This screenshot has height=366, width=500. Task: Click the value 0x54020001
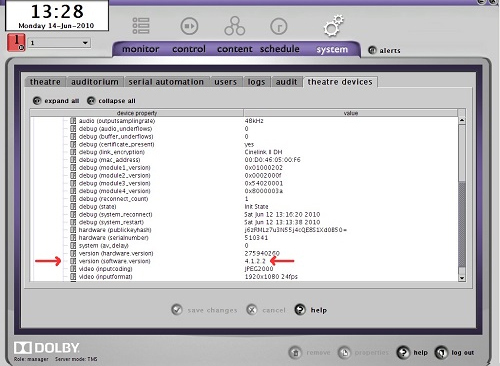(x=264, y=183)
